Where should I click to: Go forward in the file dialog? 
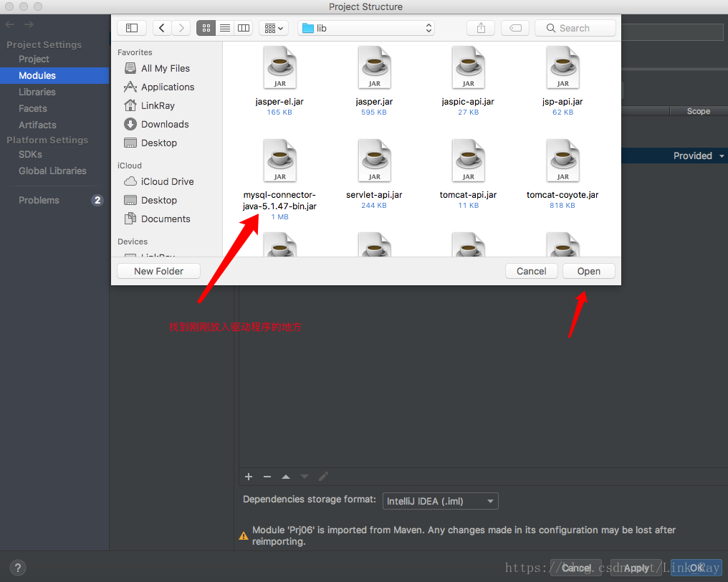click(x=181, y=29)
